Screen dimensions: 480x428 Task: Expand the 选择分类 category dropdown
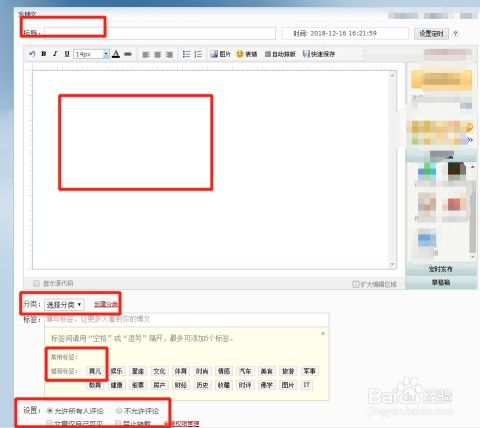pyautogui.click(x=64, y=305)
